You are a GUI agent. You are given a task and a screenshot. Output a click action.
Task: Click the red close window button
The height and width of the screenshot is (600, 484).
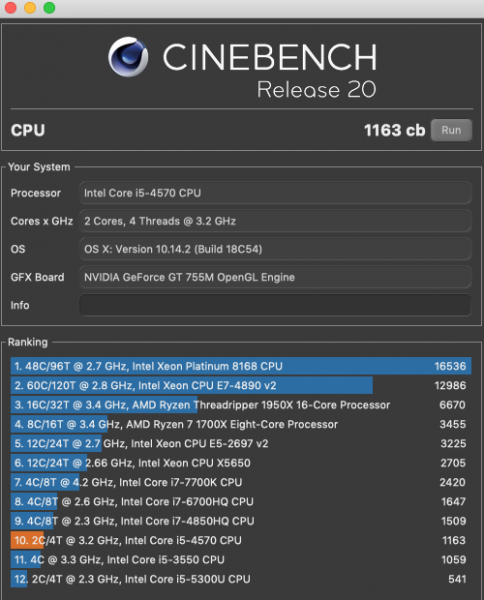[x=11, y=7]
